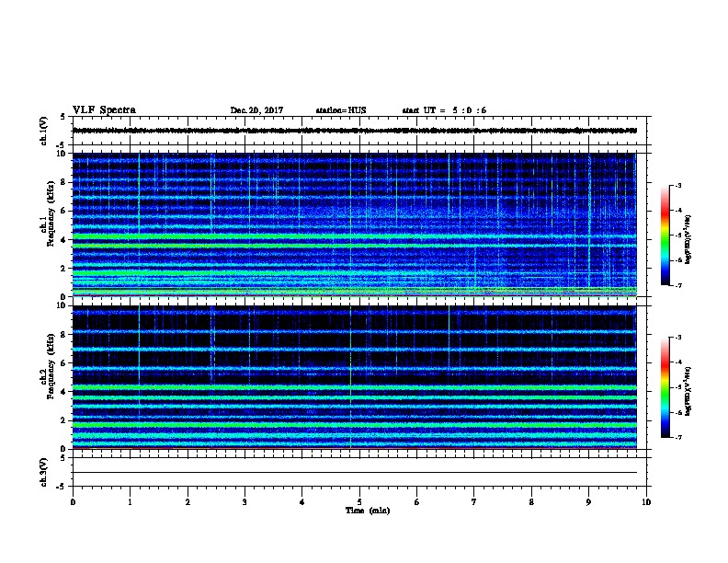Screen dimensions: 728x563
Task: Click the "5" tick on ch.1(V) axis
Action: pyautogui.click(x=63, y=117)
